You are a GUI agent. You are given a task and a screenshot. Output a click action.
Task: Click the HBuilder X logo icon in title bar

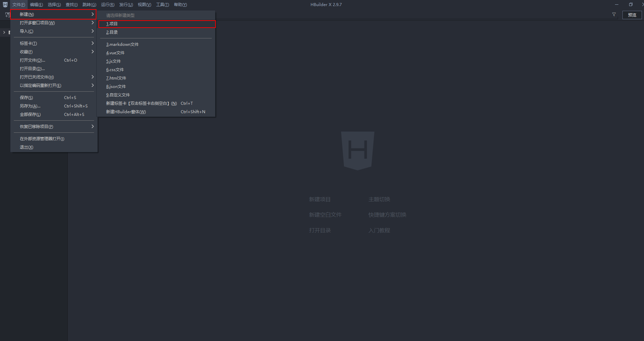point(5,4)
